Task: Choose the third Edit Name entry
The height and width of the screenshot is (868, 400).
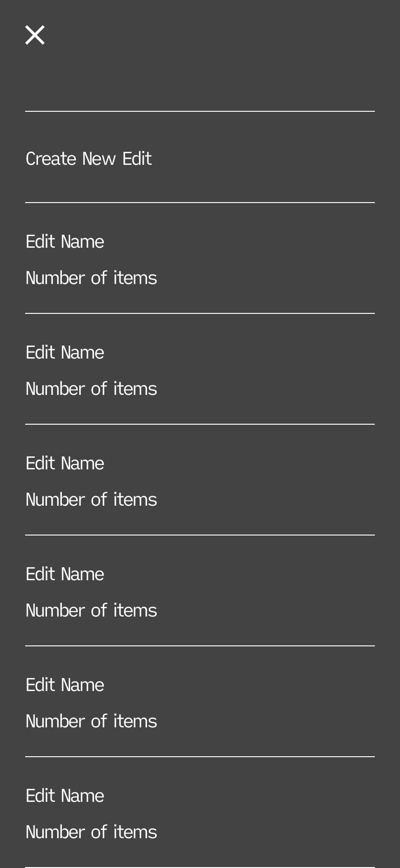Action: (65, 463)
